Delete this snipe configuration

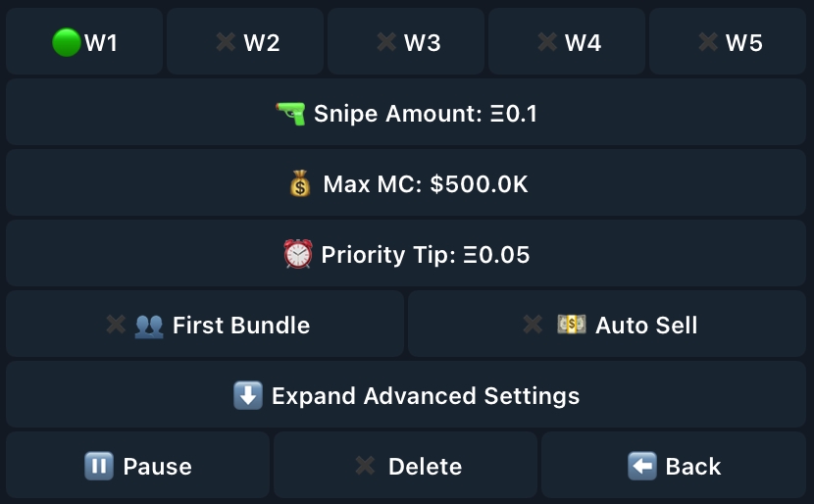pos(405,465)
